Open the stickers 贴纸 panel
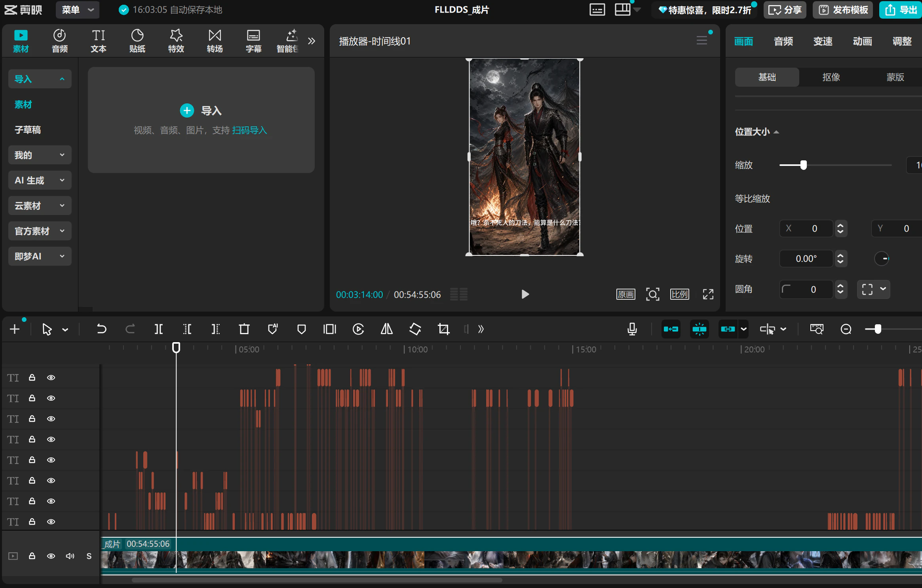Viewport: 922px width, 588px height. tap(137, 41)
